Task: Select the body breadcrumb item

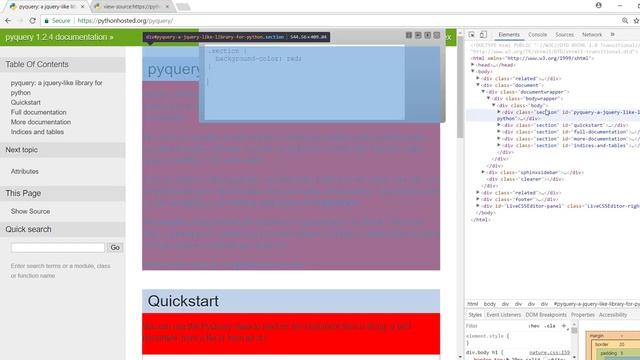Action: pyautogui.click(x=489, y=304)
